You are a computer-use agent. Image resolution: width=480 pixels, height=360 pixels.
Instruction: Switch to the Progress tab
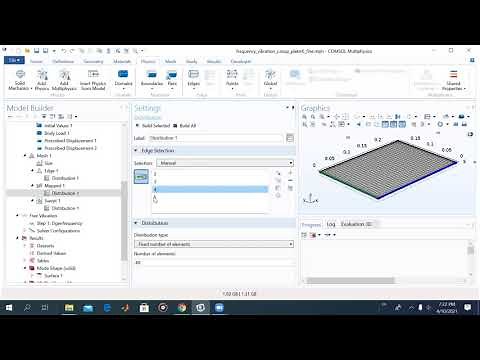pyautogui.click(x=311, y=225)
